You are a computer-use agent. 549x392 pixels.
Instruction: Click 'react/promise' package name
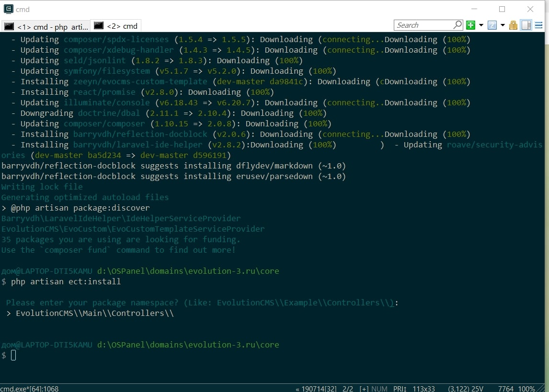(104, 92)
